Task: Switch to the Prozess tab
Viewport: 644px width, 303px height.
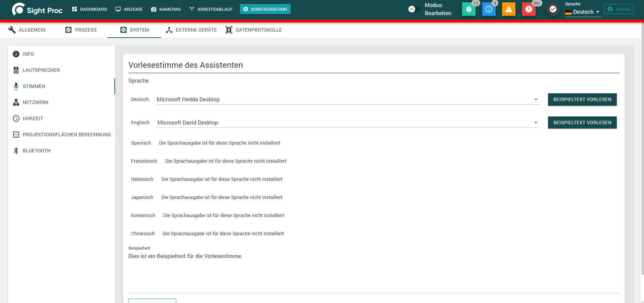Action: coord(81,30)
